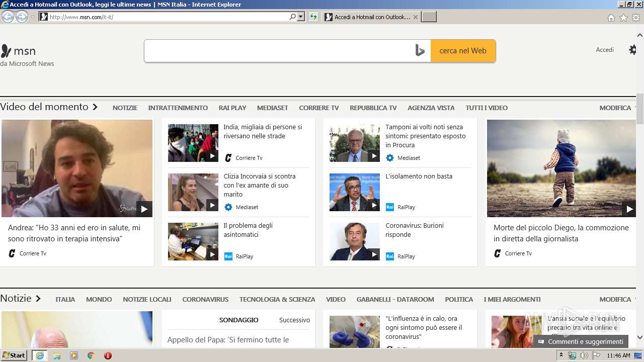Click the Internet Explorer forward arrow
Screen dimensions: 644x362
(22, 17)
